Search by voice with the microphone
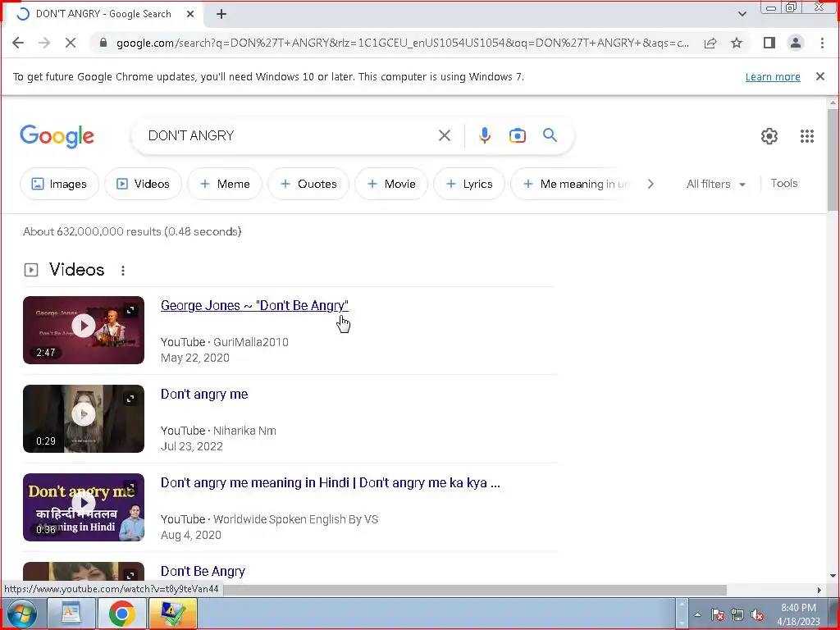Image resolution: width=840 pixels, height=630 pixels. click(484, 135)
